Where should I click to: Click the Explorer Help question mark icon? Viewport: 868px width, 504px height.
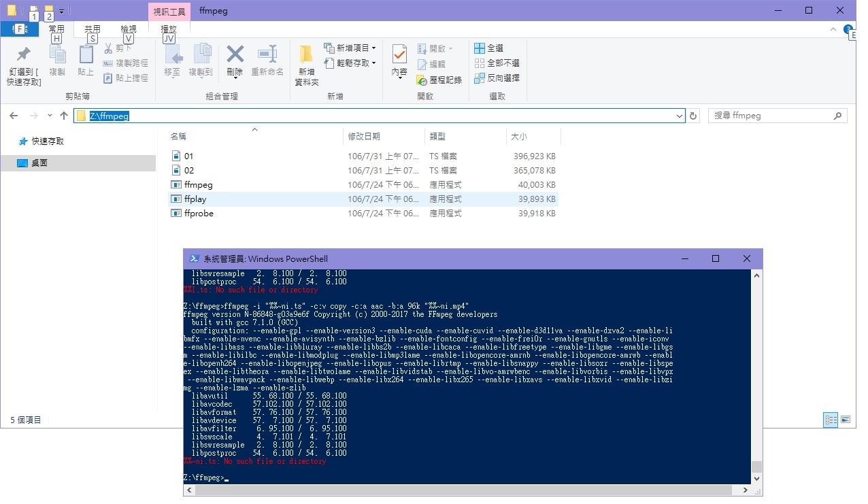848,29
